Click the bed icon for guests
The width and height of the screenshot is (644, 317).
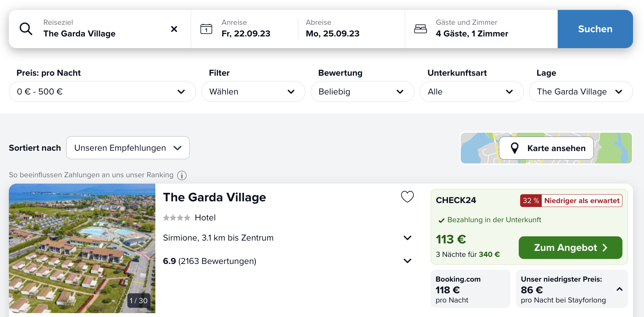(420, 29)
